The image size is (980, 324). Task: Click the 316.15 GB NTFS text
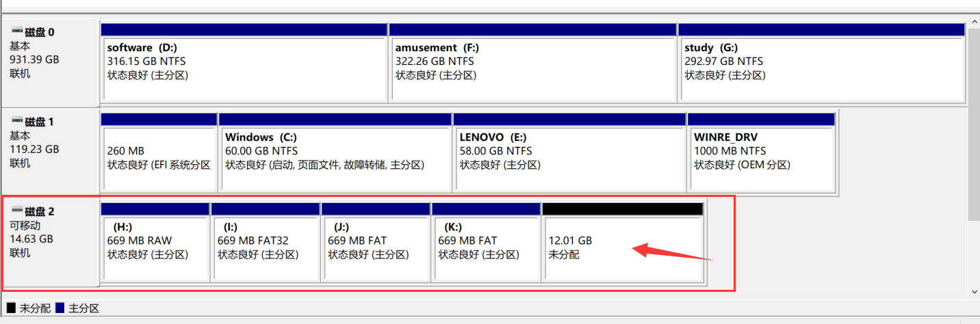coord(146,62)
